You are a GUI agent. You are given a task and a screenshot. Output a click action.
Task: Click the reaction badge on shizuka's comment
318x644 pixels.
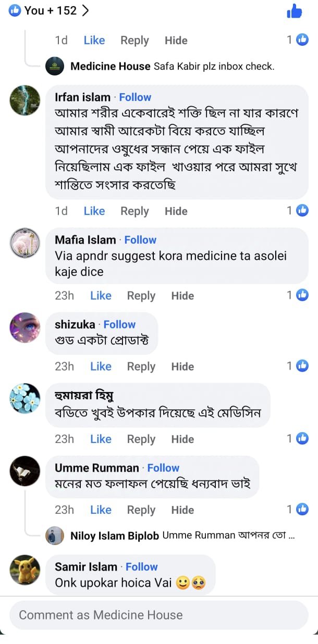(x=302, y=366)
